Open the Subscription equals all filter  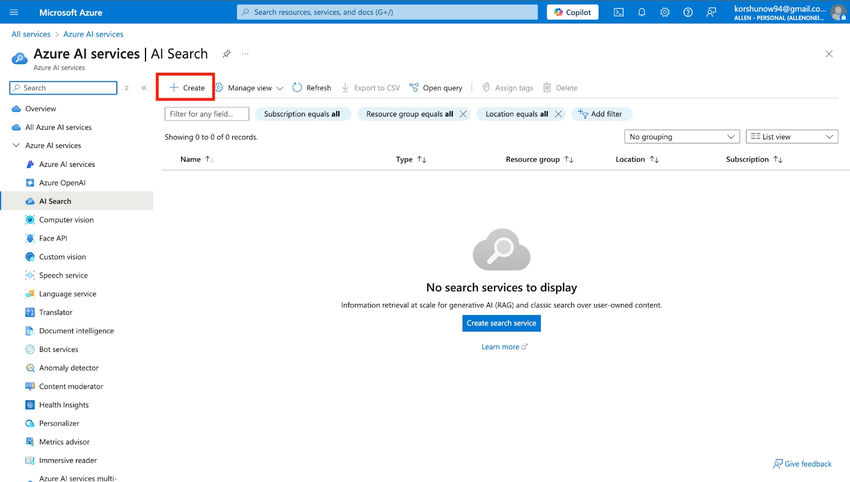[x=302, y=114]
